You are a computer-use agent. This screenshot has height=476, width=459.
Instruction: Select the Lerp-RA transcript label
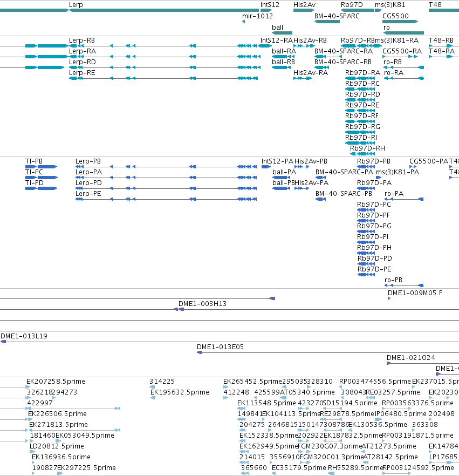83,51
